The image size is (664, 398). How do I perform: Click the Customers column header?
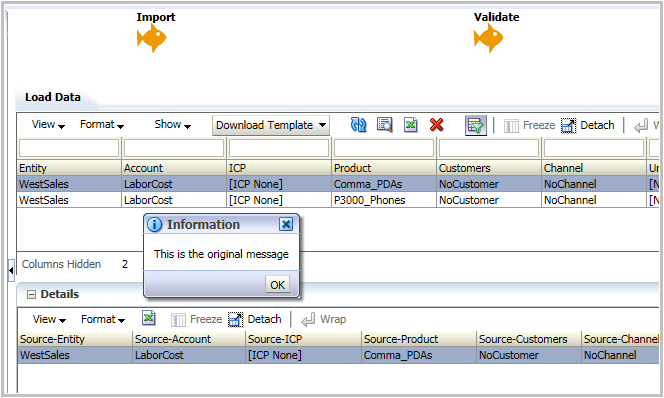(489, 168)
